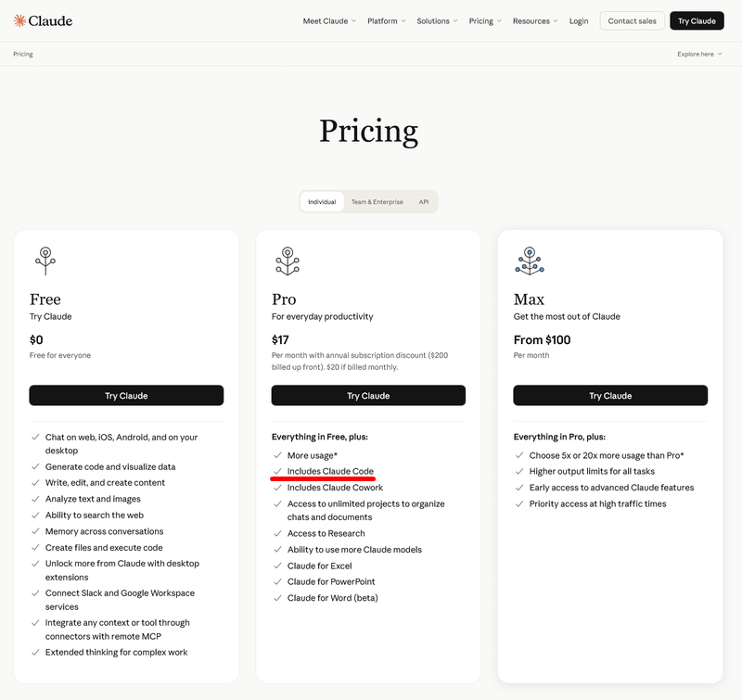Expand the Solutions navigation menu

click(x=437, y=20)
